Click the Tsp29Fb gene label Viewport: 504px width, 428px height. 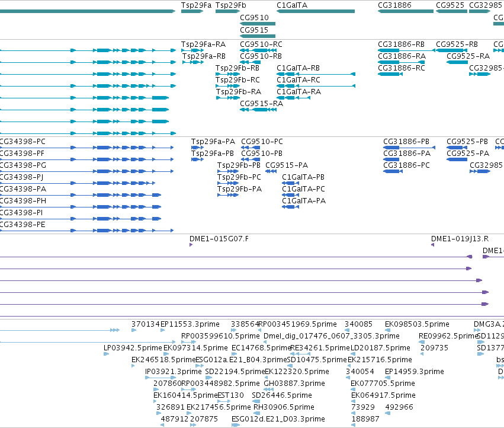click(231, 5)
